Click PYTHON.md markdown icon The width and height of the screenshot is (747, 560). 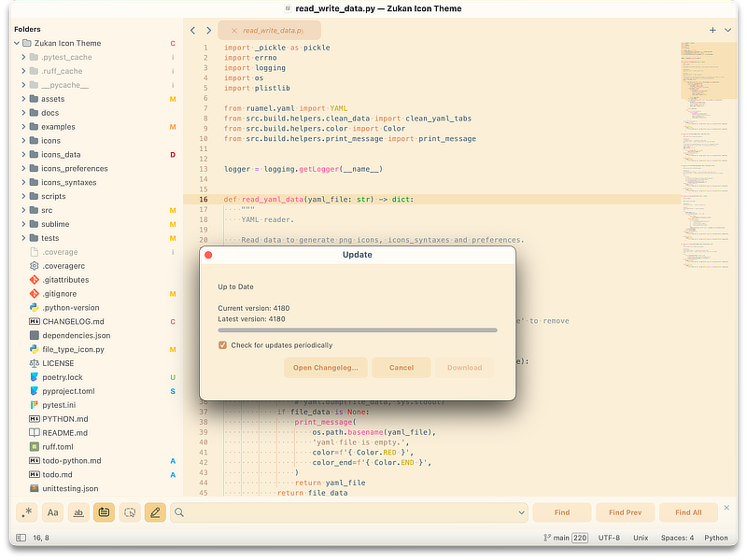[35, 418]
